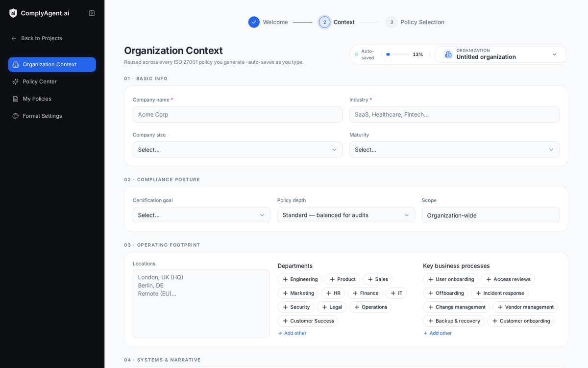Toggle the Backup & recovery process chip
588x368 pixels.
[454, 321]
